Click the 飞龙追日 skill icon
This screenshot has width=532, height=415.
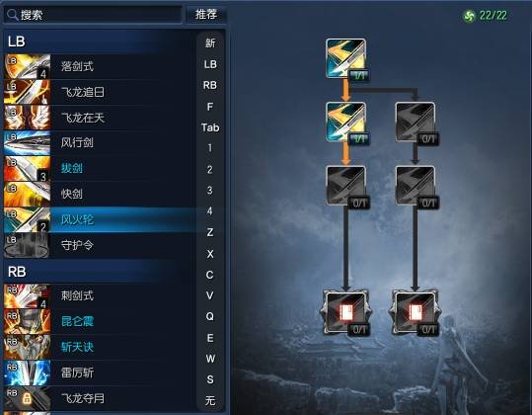[x=28, y=92]
